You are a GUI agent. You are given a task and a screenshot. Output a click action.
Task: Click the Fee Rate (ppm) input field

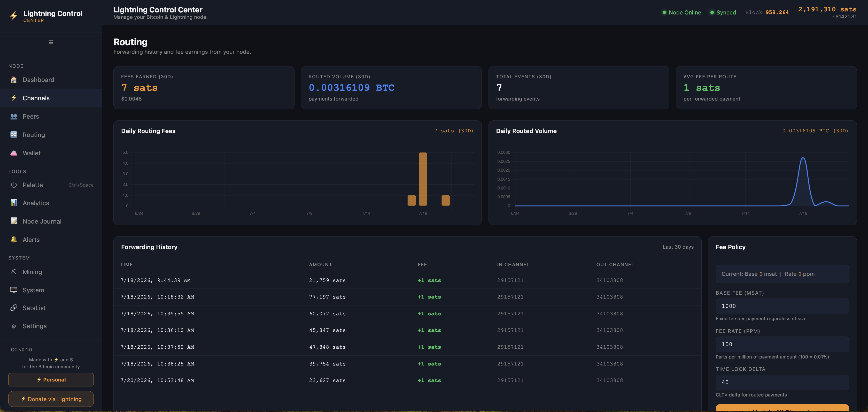coord(782,344)
